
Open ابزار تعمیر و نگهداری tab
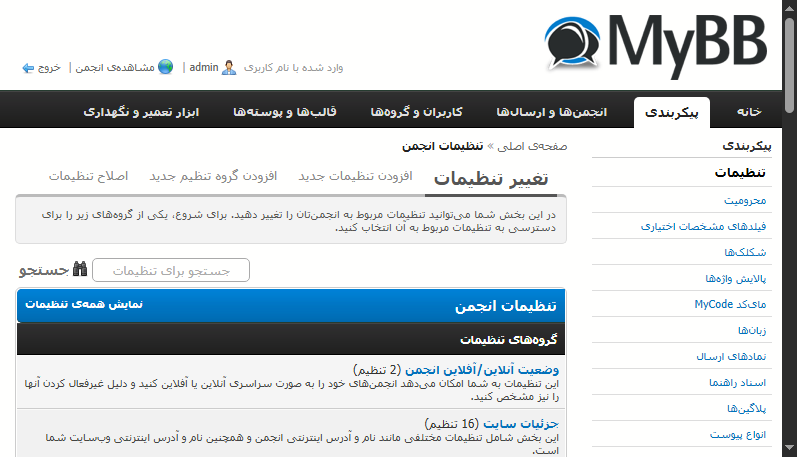click(x=141, y=111)
